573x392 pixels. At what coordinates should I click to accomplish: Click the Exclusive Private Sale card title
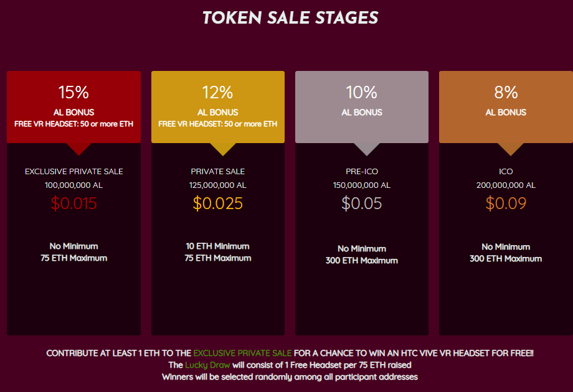74,171
